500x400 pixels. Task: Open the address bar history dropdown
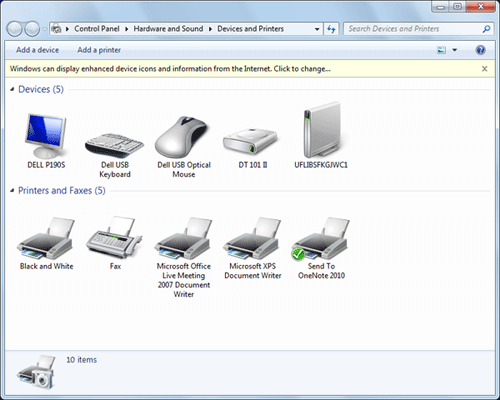click(x=317, y=29)
